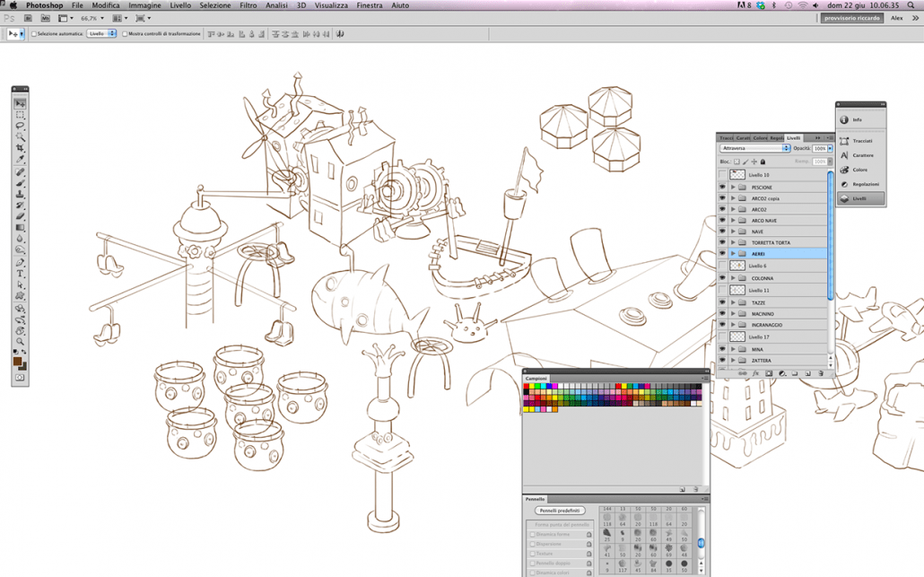Click the Pennelli predefiniti button
The width and height of the screenshot is (924, 577).
560,511
